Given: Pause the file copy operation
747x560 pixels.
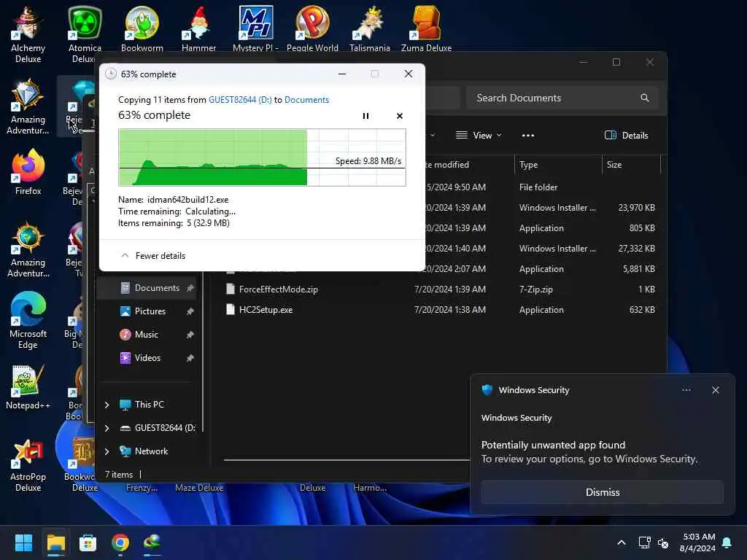Looking at the screenshot, I should pyautogui.click(x=366, y=116).
